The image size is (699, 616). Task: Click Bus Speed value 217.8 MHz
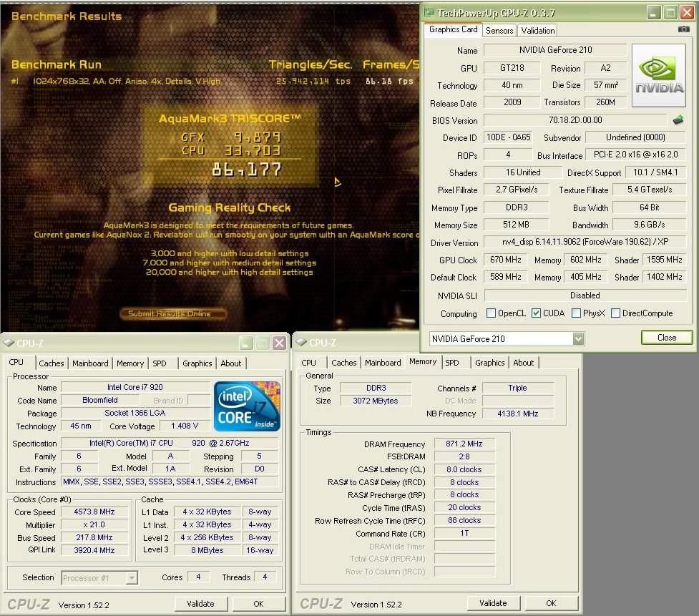click(x=94, y=537)
